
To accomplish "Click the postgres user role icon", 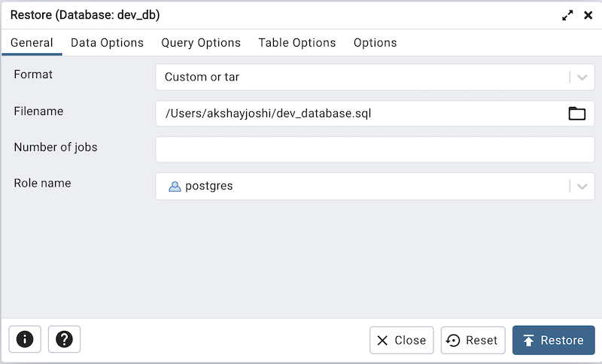I will coord(175,187).
